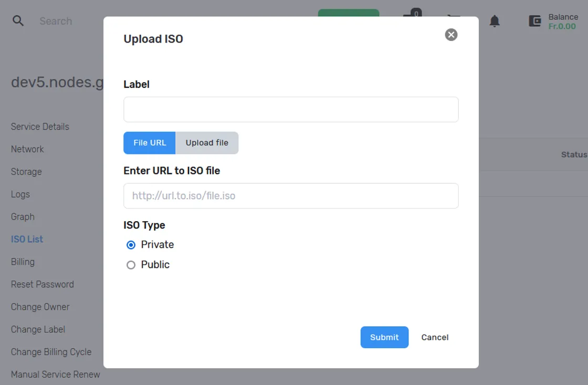Screen dimensions: 588x385
Task: Open the notifications bell
Action: click(495, 21)
